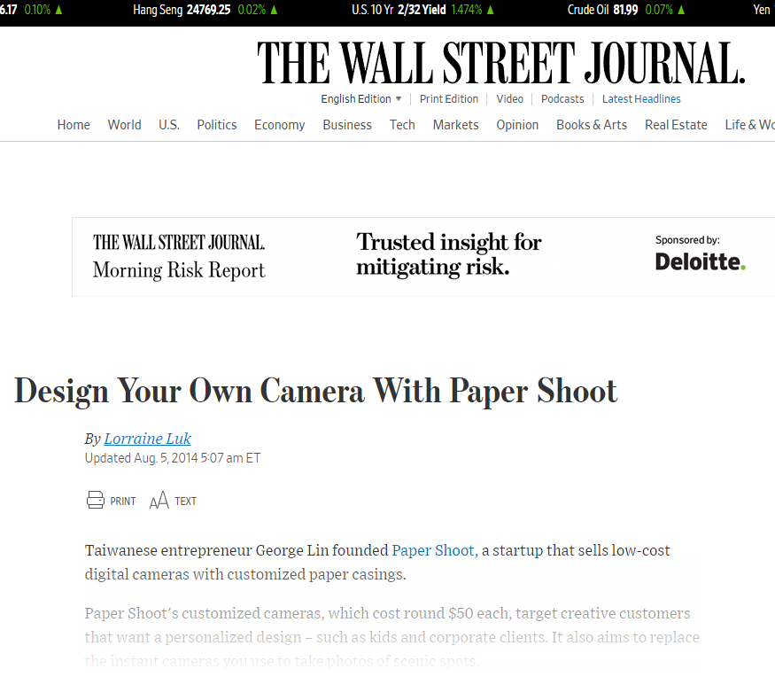
Task: Go to the Home section
Action: click(x=74, y=125)
